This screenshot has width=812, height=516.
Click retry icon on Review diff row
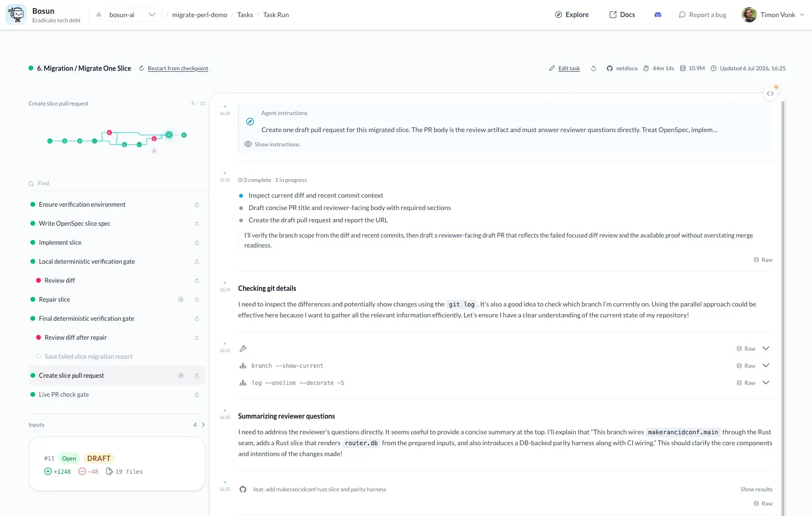tap(197, 281)
